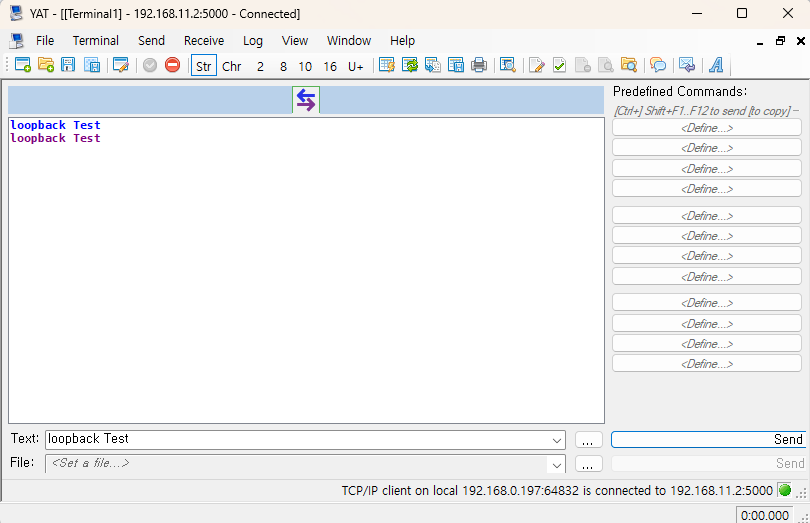Open the Help menu

402,40
